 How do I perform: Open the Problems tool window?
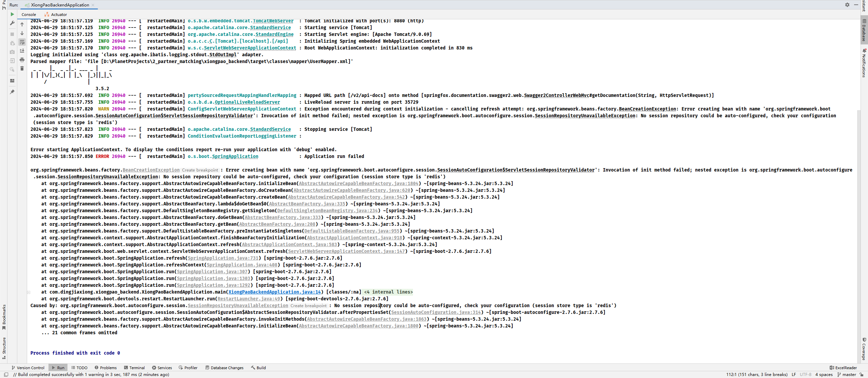(106, 368)
